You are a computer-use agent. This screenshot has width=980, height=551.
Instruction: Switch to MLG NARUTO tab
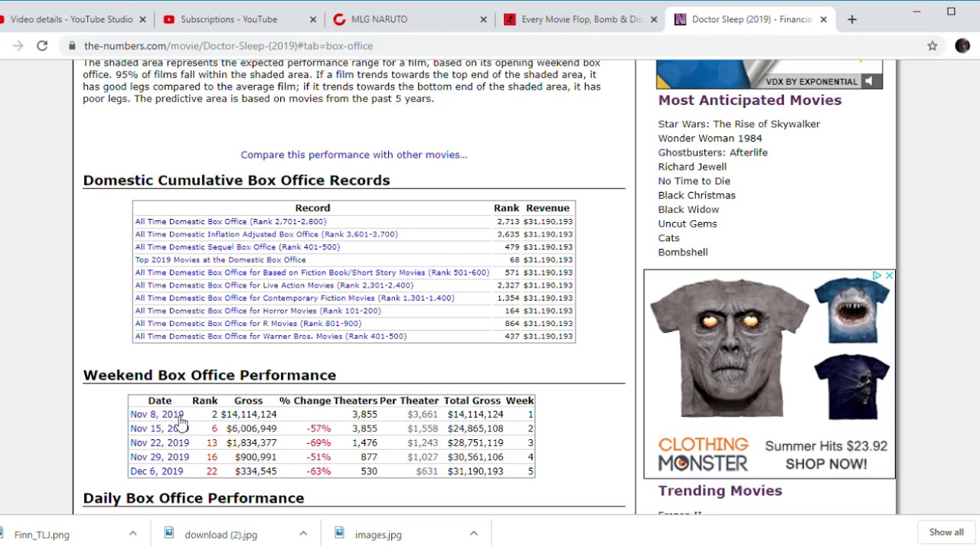(x=379, y=19)
